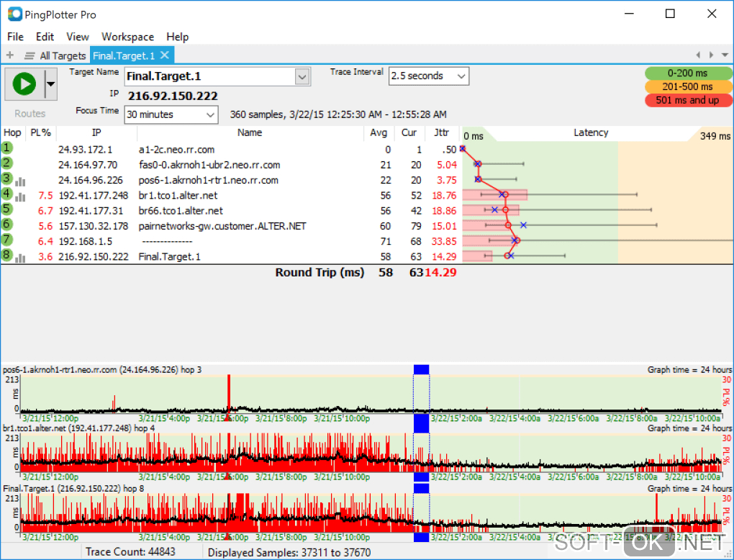Click the PL% column header

(40, 133)
